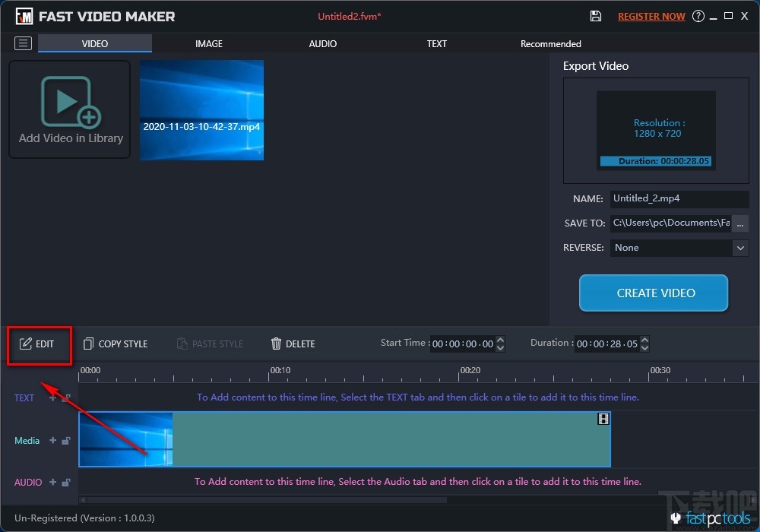760x532 pixels.
Task: Click the Start Time value field
Action: [x=463, y=344]
